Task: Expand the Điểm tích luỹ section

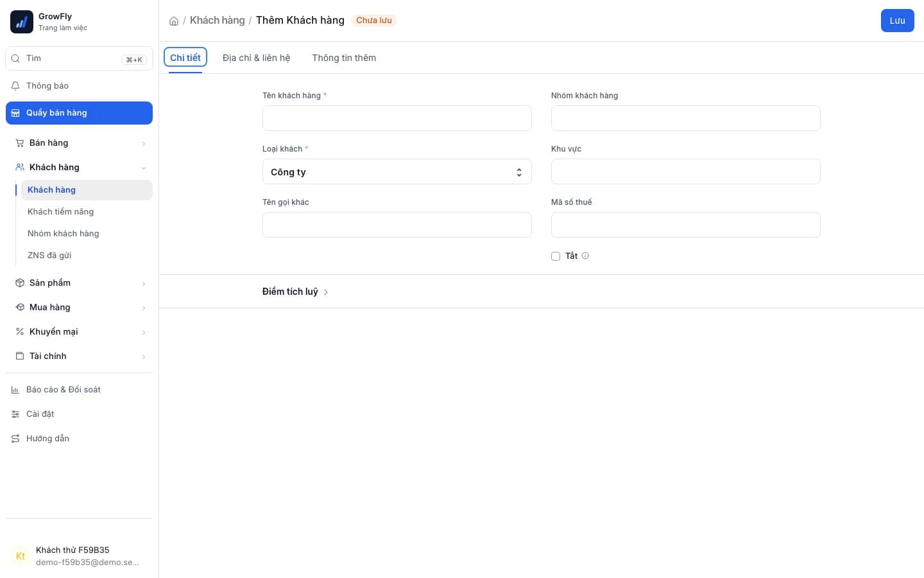Action: tap(295, 292)
